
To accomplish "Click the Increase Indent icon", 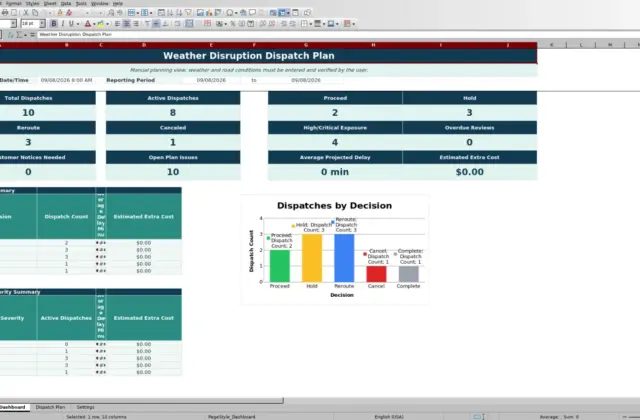I will coord(284,24).
